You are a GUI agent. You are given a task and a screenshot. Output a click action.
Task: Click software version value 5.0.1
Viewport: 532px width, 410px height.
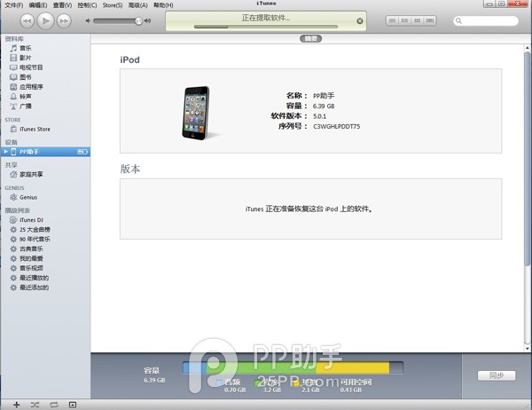(319, 116)
